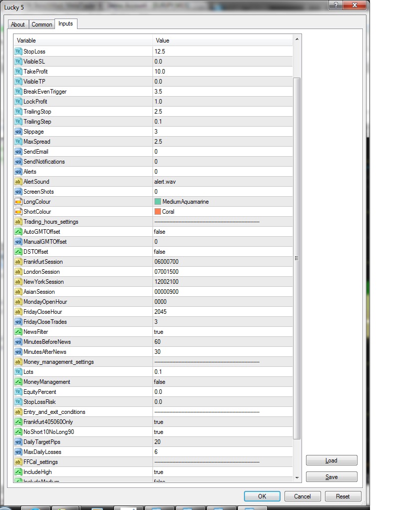Image resolution: width=420 pixels, height=510 pixels.
Task: Click the ShortColour color-type icon
Action: click(x=18, y=212)
